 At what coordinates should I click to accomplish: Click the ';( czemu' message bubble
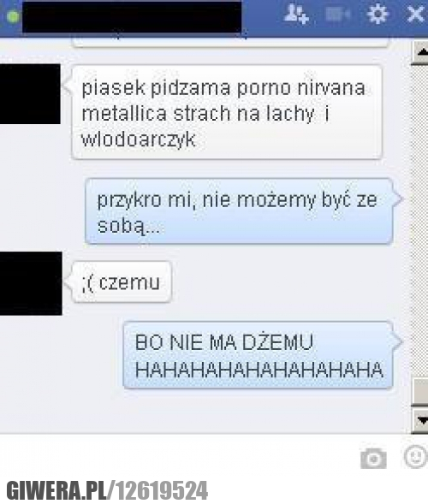tap(122, 282)
